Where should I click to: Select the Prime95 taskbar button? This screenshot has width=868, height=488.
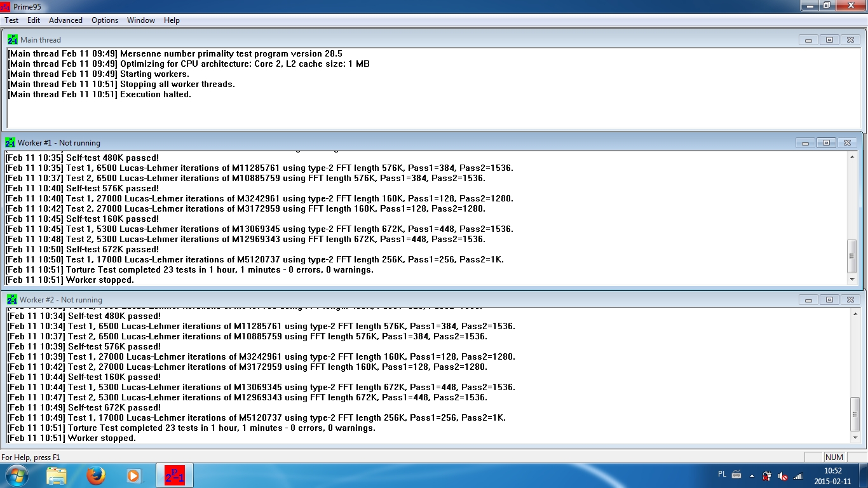175,475
